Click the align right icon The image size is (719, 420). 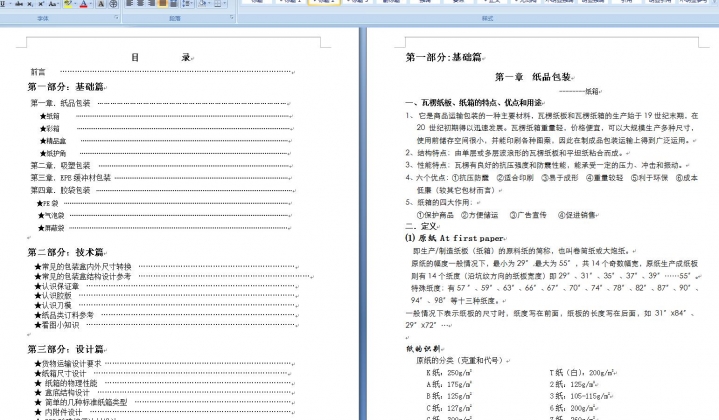(x=151, y=3)
